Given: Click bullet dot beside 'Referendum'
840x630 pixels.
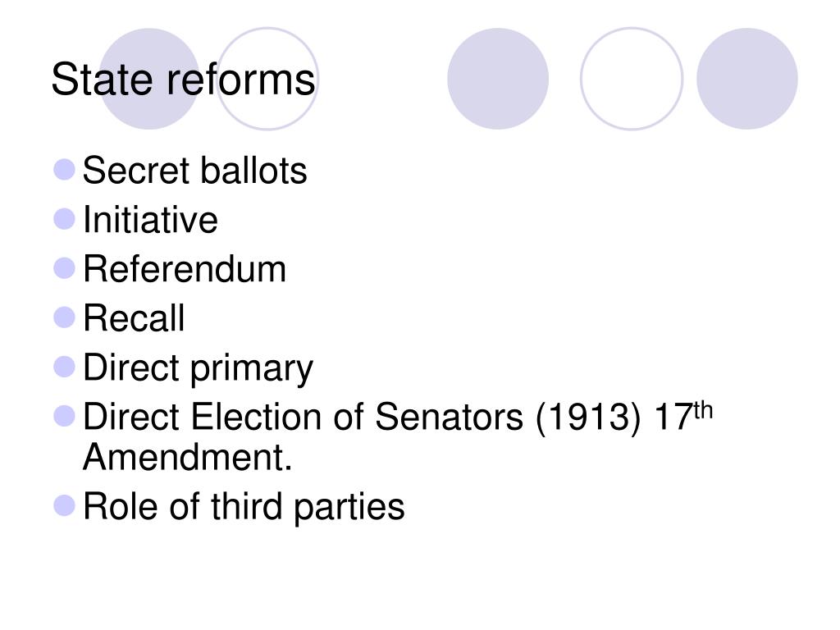Looking at the screenshot, I should click(64, 268).
